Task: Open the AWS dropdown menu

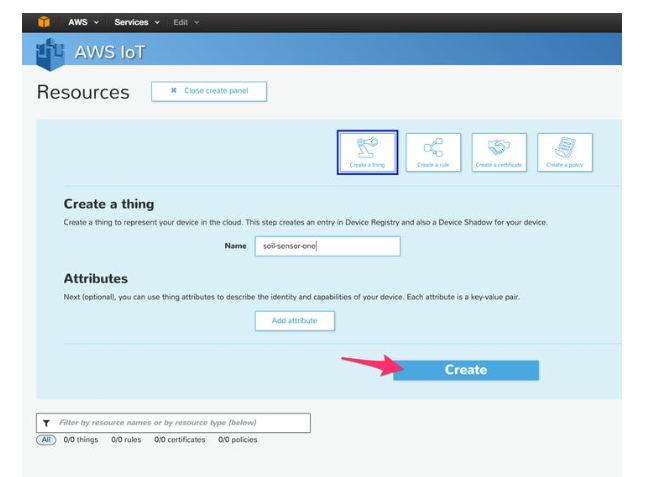Action: [83, 22]
